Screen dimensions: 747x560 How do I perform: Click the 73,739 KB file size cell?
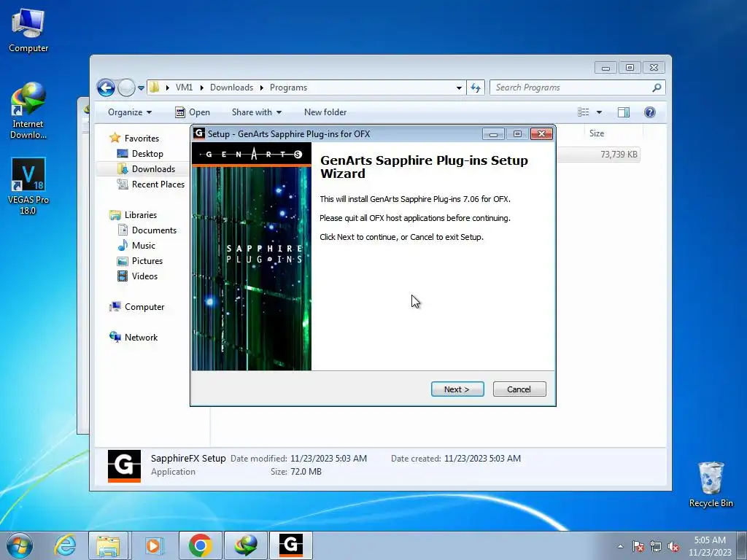pyautogui.click(x=619, y=155)
